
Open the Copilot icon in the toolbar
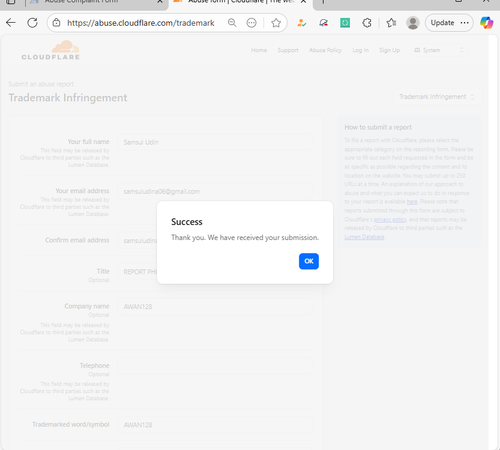486,23
